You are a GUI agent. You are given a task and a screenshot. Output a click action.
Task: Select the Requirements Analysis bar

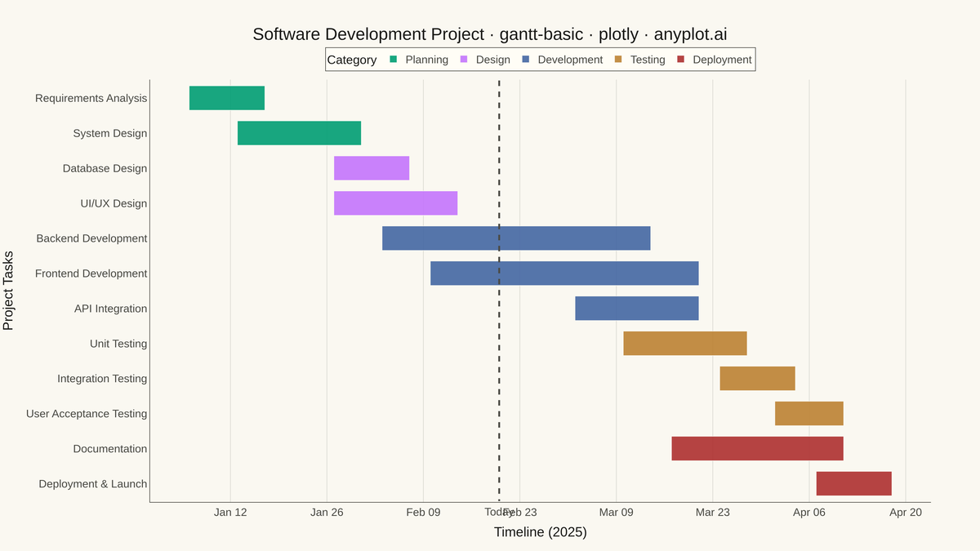click(x=227, y=98)
